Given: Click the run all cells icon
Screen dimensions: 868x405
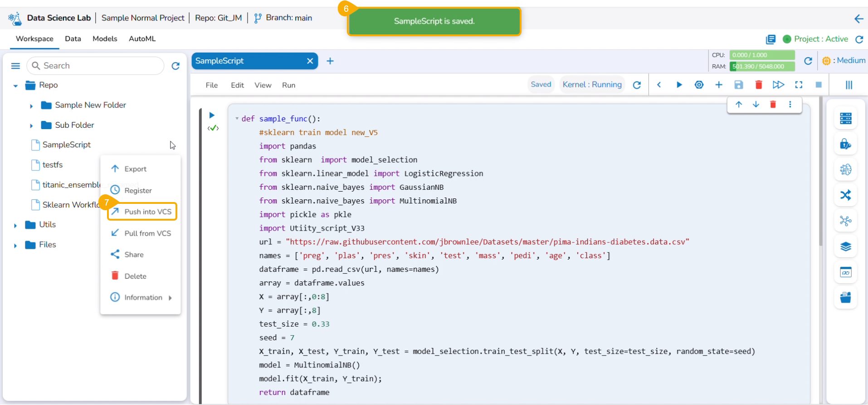Looking at the screenshot, I should 778,85.
